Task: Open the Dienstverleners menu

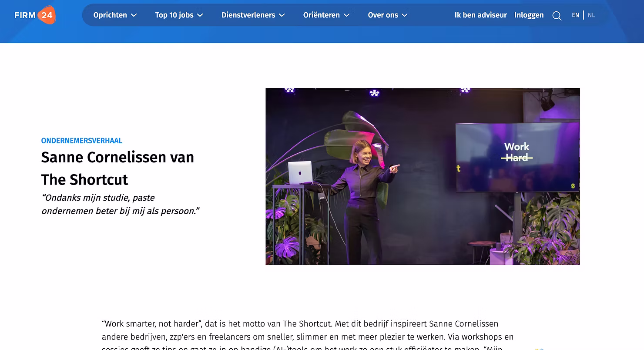Action: 253,15
